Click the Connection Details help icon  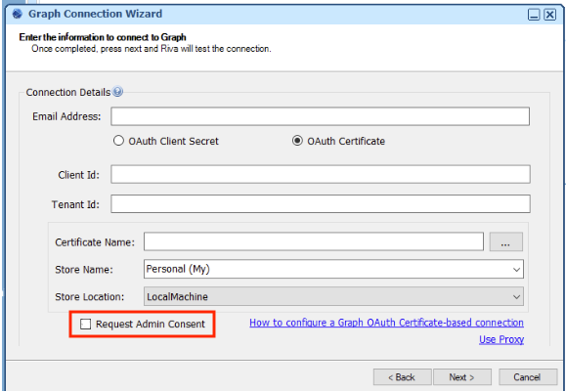click(x=117, y=92)
